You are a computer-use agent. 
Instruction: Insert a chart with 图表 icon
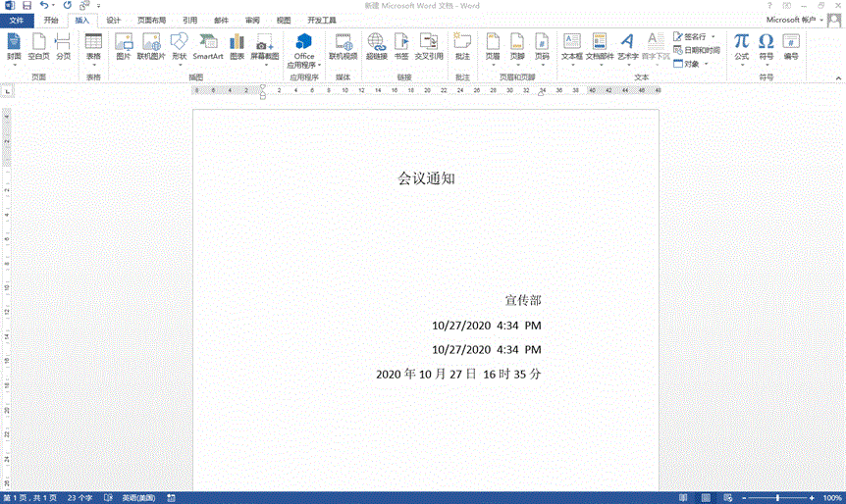[x=237, y=46]
